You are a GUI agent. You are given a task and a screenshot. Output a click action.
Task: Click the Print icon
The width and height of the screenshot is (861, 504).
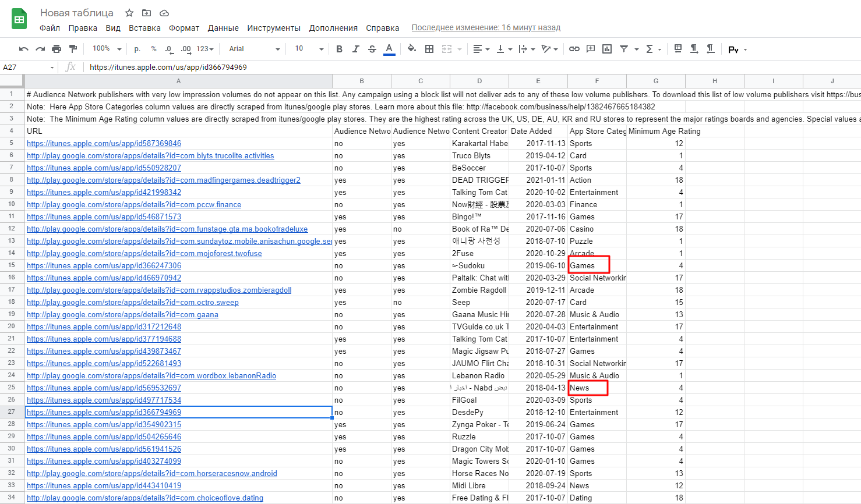57,49
